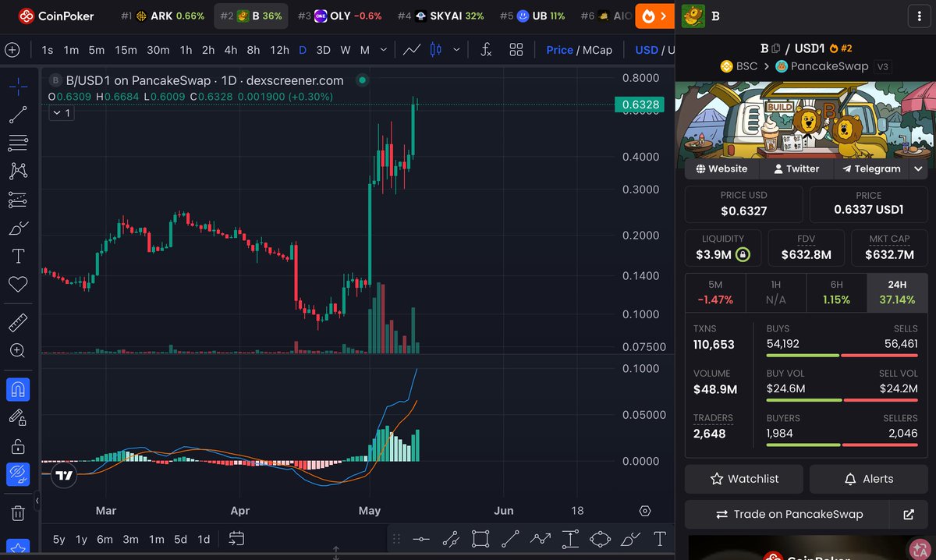Select USD as chart currency

647,50
